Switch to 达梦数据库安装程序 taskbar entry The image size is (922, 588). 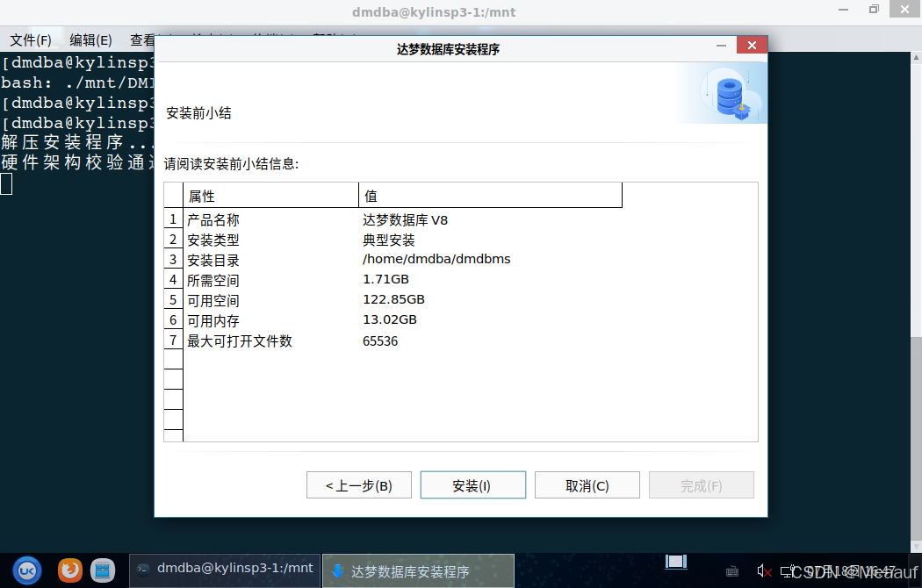[418, 571]
